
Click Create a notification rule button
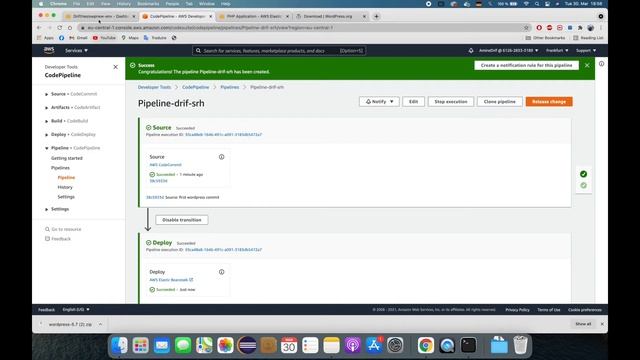(527, 65)
